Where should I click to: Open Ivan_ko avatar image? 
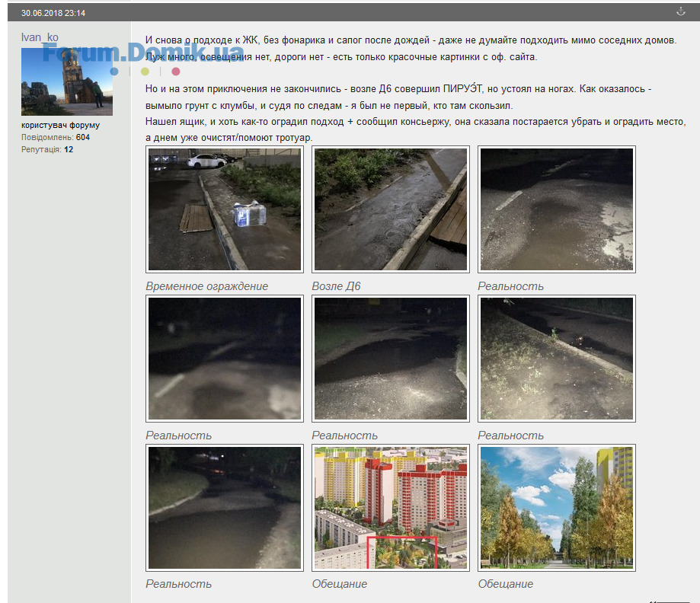click(67, 81)
